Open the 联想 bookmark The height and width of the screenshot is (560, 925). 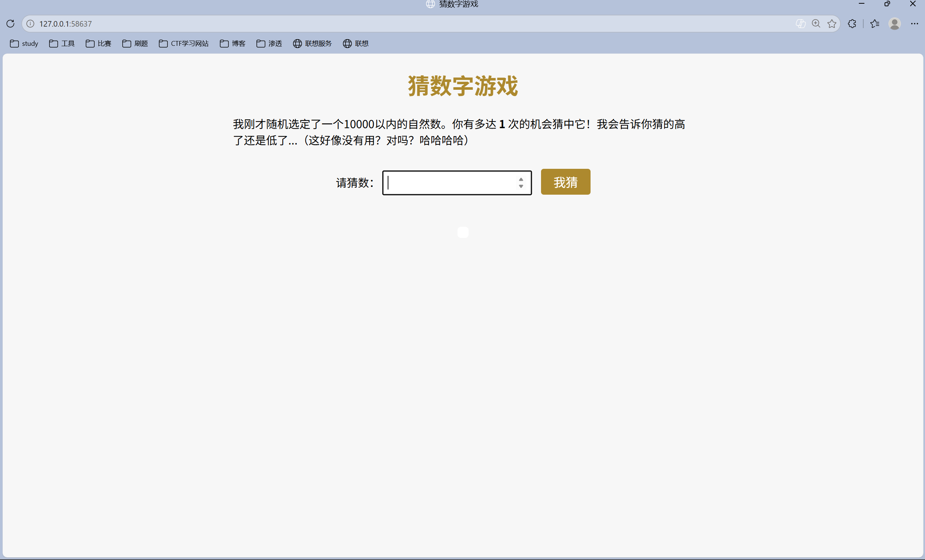pos(356,44)
